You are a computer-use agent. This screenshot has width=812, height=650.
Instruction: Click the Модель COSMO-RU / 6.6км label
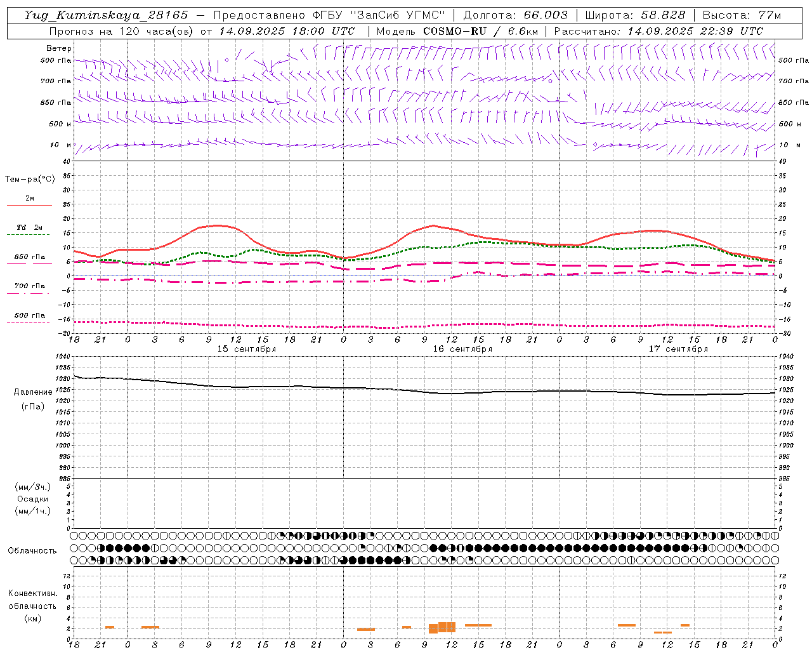[457, 31]
